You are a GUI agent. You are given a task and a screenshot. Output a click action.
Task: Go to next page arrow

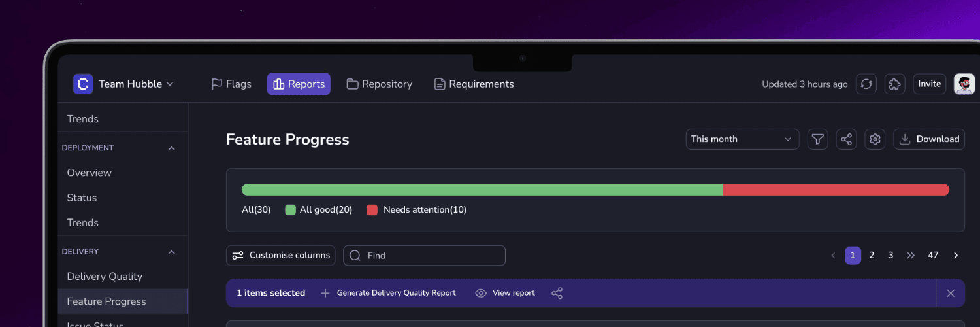[956, 255]
